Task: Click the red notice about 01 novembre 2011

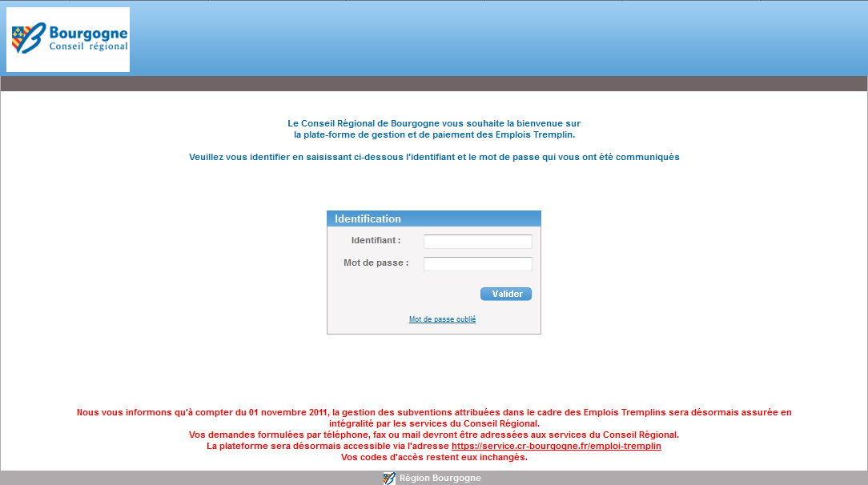Action: tap(433, 412)
